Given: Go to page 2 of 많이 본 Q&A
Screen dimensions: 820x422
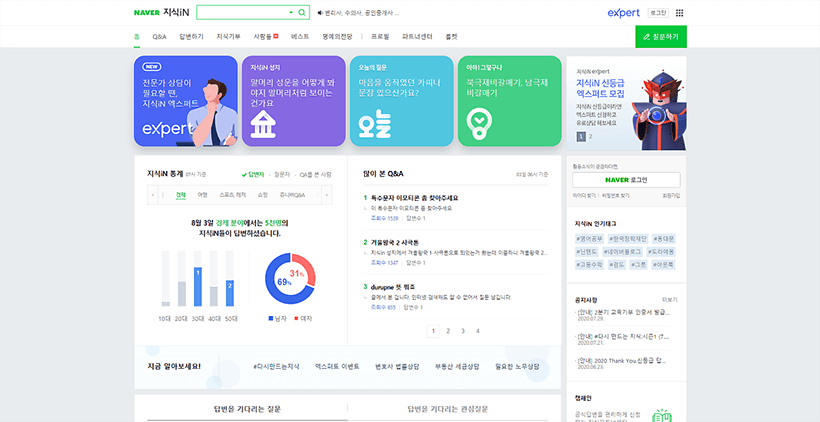Looking at the screenshot, I should coord(448,330).
